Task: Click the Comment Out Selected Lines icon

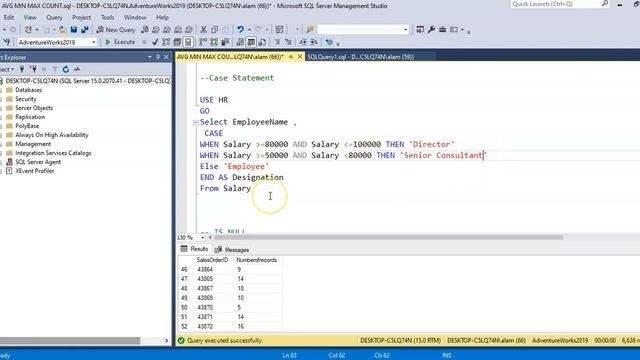Action: click(277, 42)
